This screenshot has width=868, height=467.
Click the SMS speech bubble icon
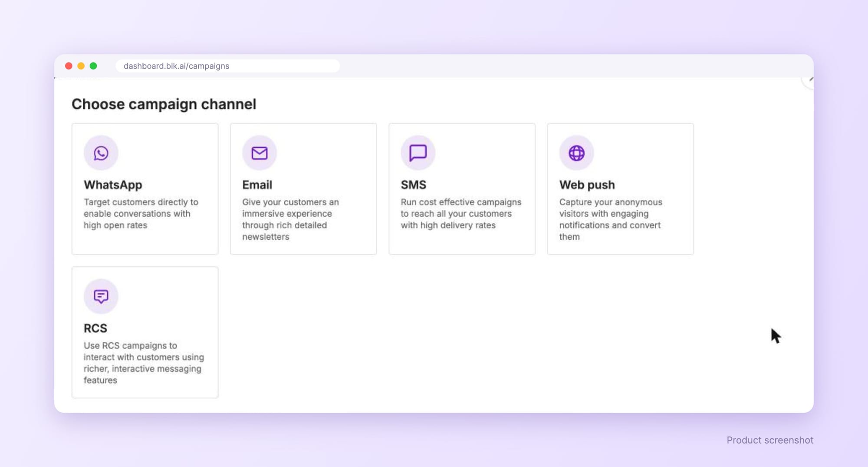tap(418, 153)
